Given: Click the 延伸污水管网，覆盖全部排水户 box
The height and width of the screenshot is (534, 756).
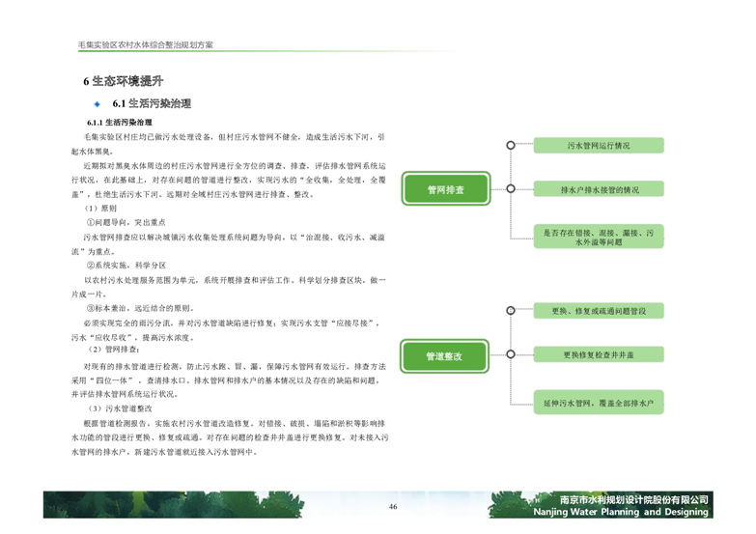Looking at the screenshot, I should 599,401.
